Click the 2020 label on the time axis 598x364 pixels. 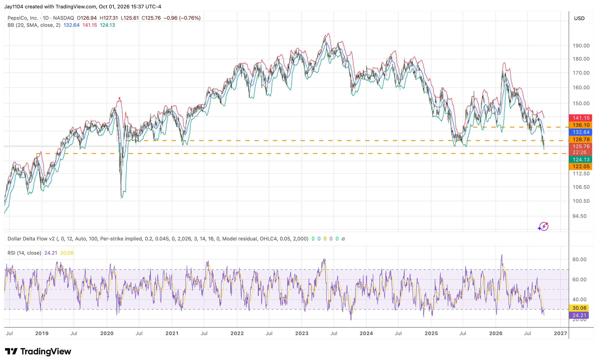coord(107,333)
